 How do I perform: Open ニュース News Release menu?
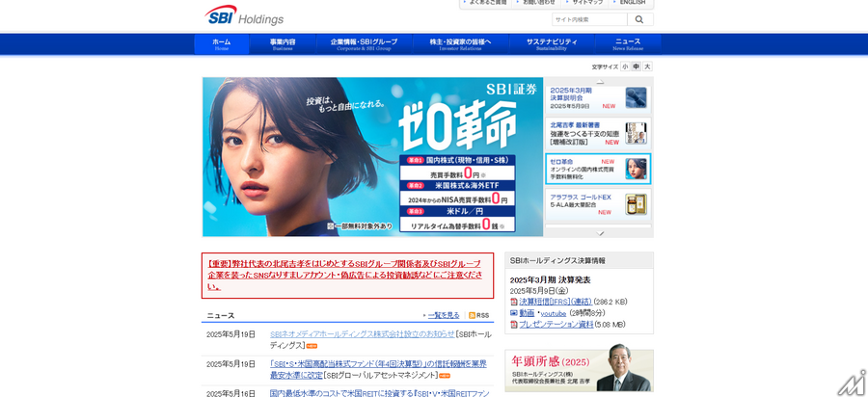(628, 44)
